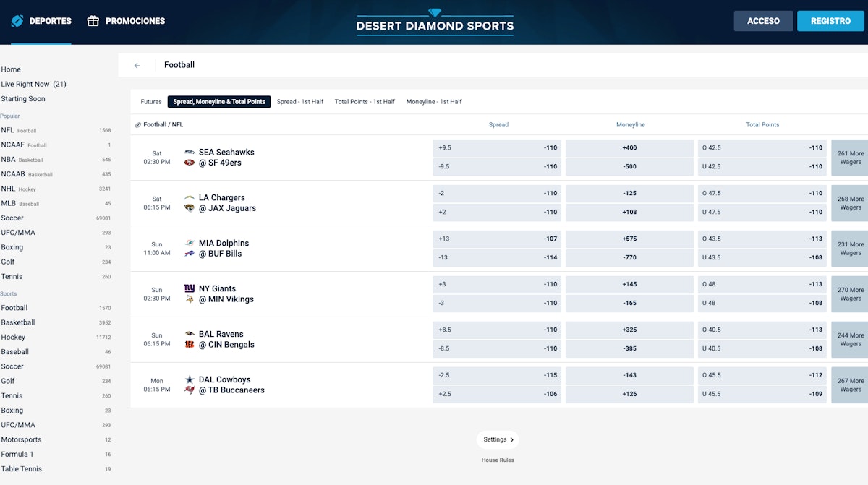Screen dimensions: 868x485
Task: Pick Chargers -2 spread bet
Action: tap(497, 194)
